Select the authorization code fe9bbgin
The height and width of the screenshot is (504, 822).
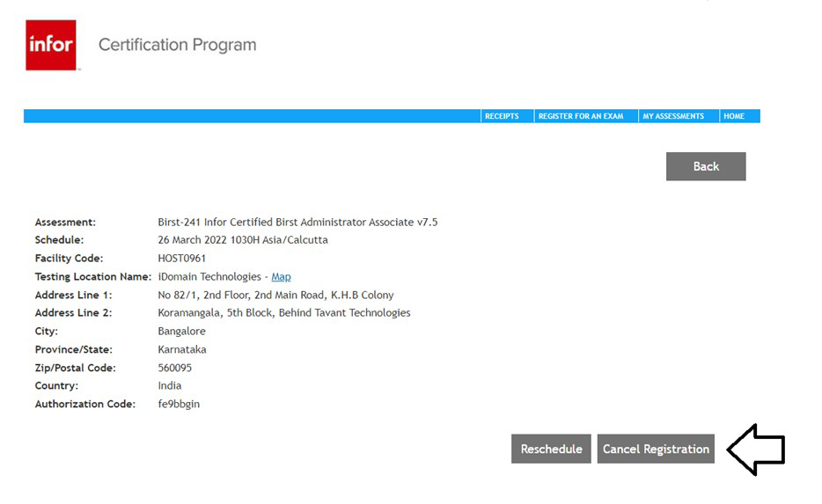(179, 405)
